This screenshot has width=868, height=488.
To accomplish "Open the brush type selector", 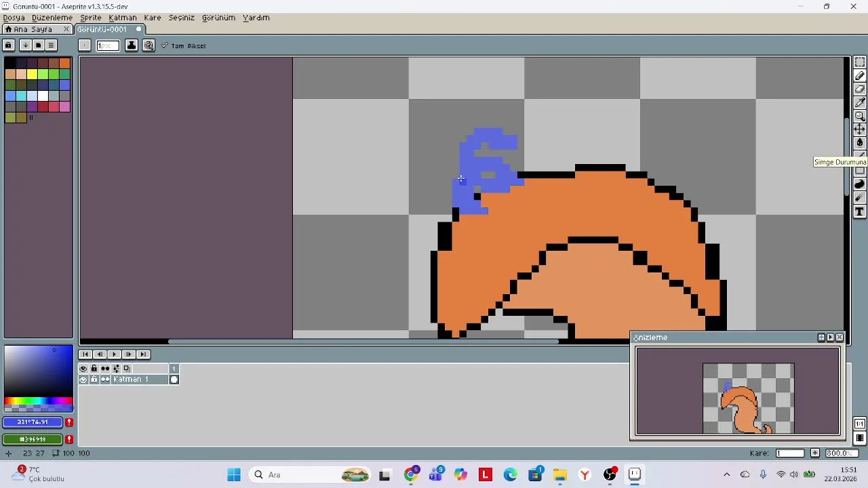I will [84, 45].
